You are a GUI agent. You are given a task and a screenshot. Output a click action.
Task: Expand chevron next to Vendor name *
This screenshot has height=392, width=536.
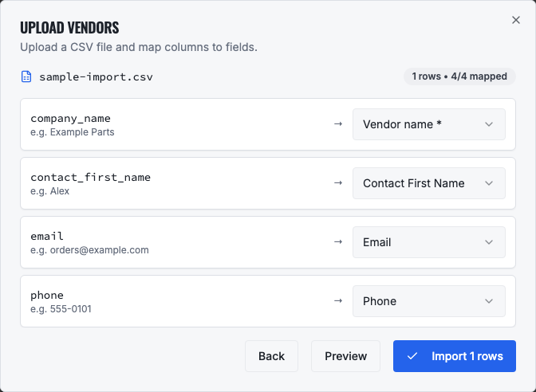coord(489,124)
